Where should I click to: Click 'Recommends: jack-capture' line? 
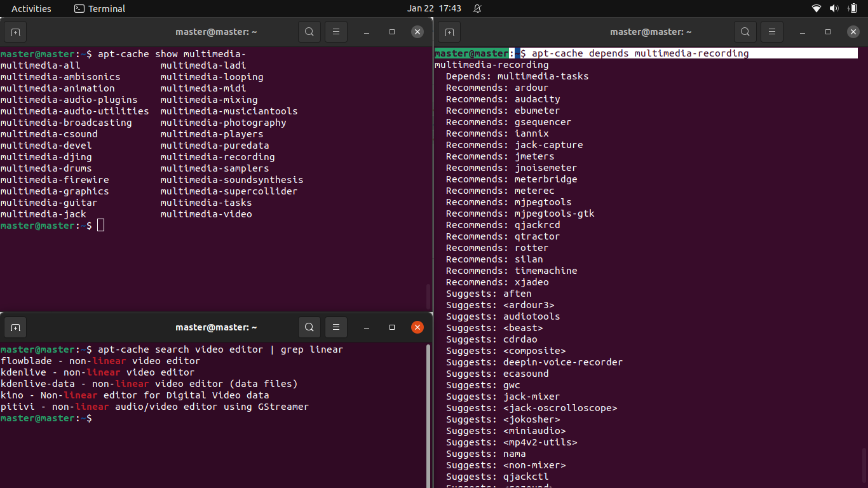[x=515, y=145]
